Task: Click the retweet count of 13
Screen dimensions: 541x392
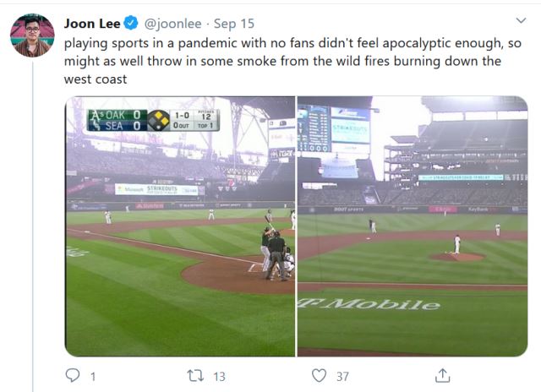Action: pos(219,377)
